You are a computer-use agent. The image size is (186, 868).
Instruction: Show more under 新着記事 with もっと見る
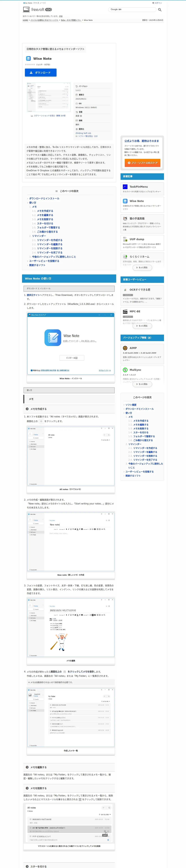click(142, 267)
